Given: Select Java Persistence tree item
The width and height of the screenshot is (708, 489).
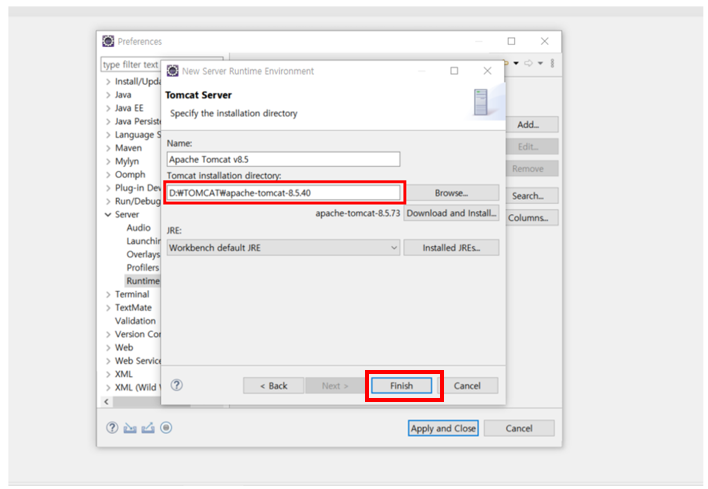Looking at the screenshot, I should click(138, 121).
